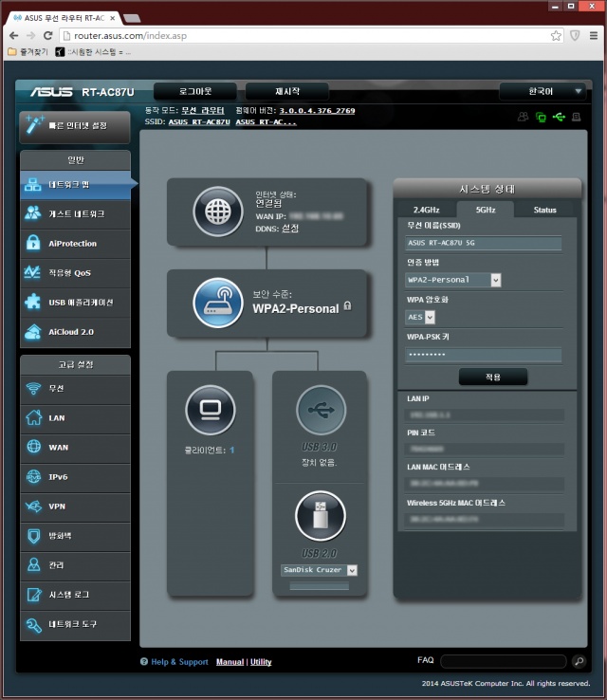This screenshot has width=607, height=700.
Task: Open the Quick Internet Setup wand icon
Action: click(x=34, y=124)
